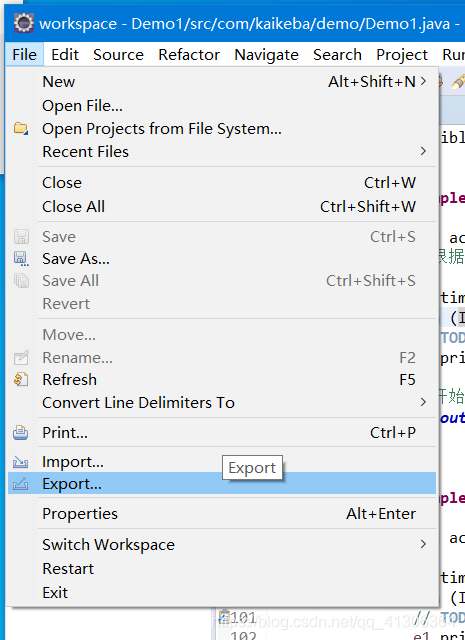The height and width of the screenshot is (640, 465).
Task: Click the Eclipse workspace icon in title bar
Action: click(24, 23)
